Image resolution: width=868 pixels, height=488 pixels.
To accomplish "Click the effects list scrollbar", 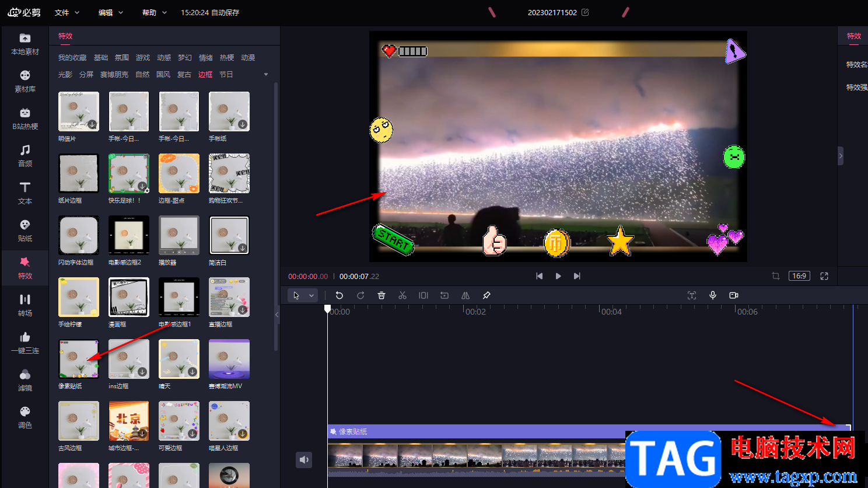I will pyautogui.click(x=276, y=216).
